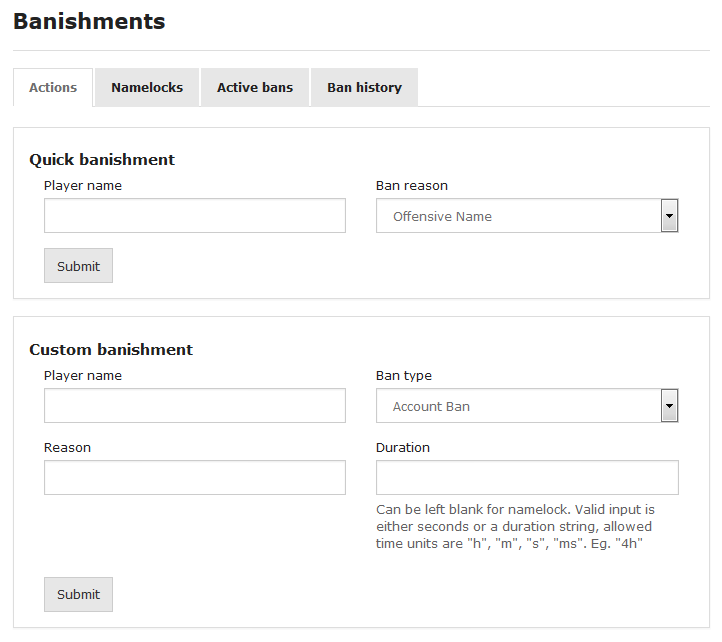Submit the Custom banishment form
The height and width of the screenshot is (642, 722).
78,595
